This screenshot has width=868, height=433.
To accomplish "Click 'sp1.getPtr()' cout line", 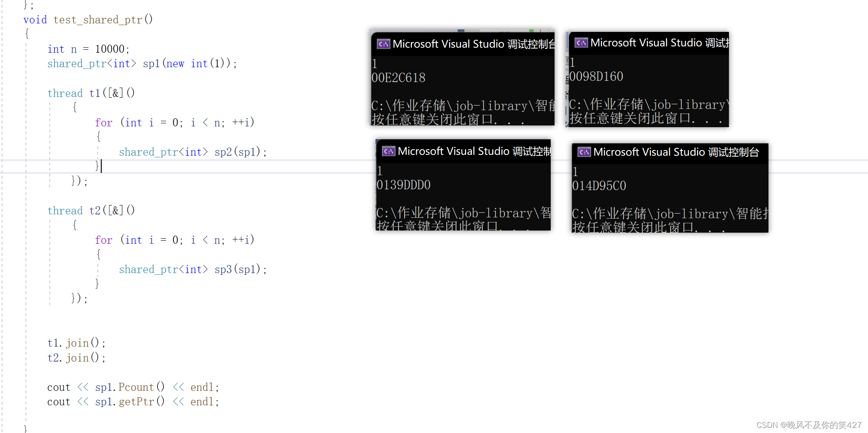I will pos(133,402).
